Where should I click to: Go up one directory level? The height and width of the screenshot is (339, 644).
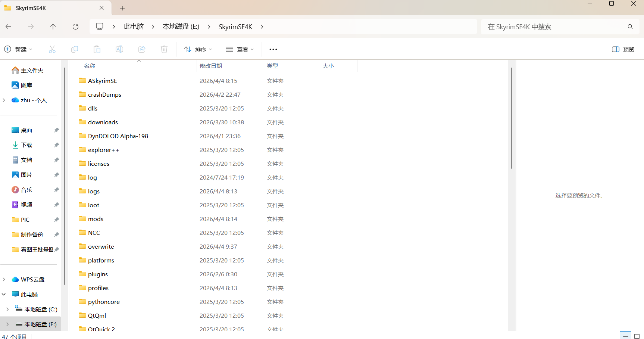point(53,27)
